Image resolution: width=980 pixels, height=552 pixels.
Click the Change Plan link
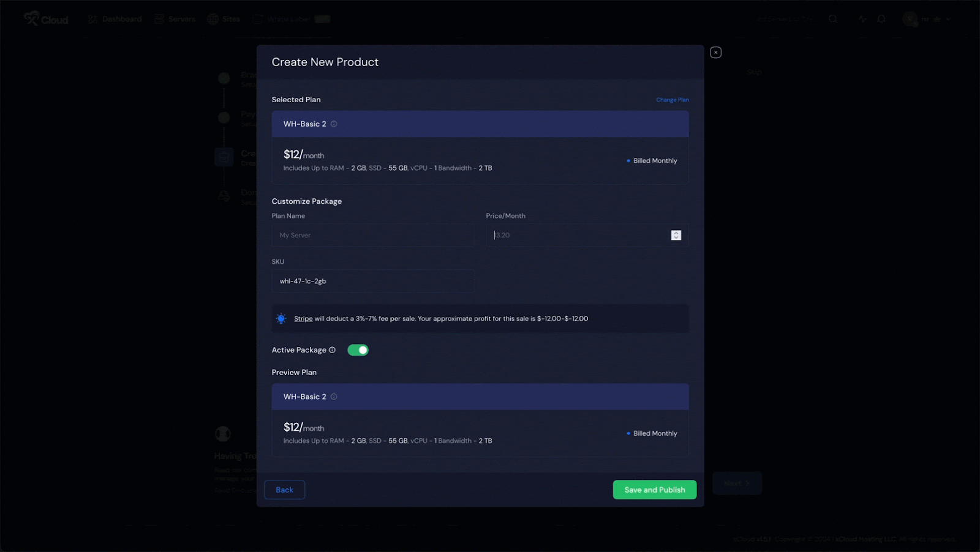click(672, 99)
